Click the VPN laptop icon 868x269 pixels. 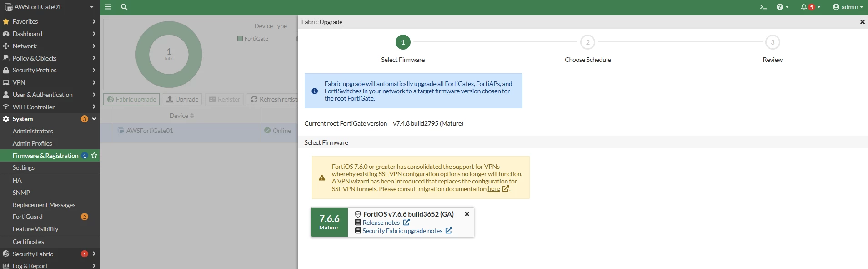6,82
